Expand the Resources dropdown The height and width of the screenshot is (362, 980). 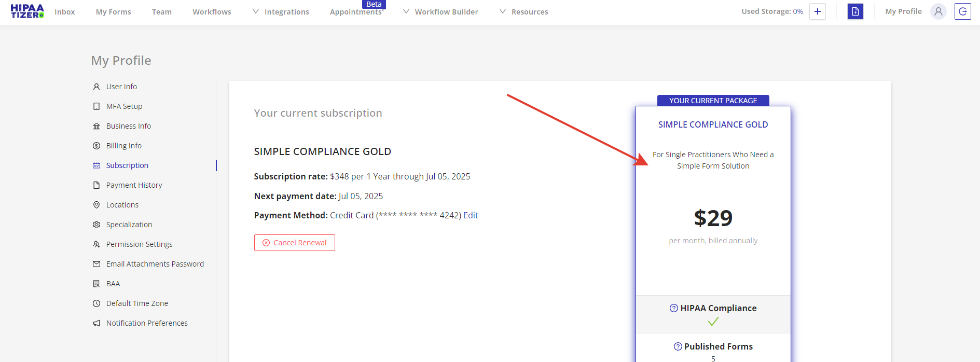click(x=523, y=12)
